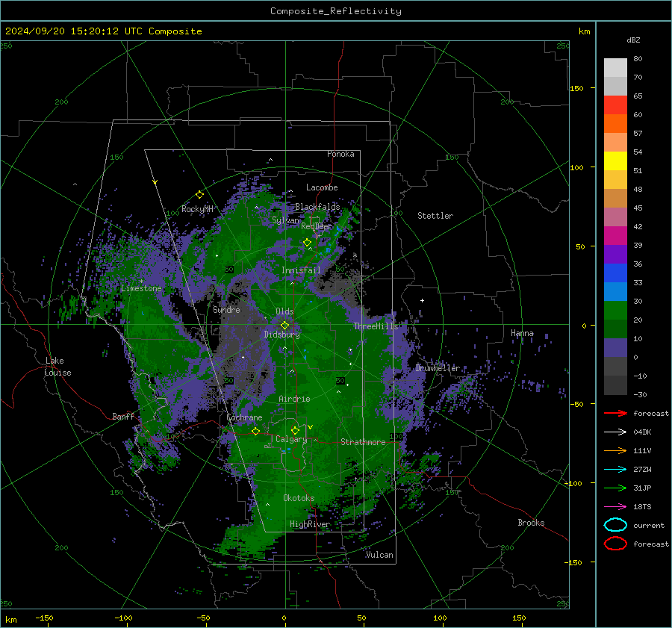Image resolution: width=672 pixels, height=628 pixels.
Task: Click the green 31JP arrow icon
Action: click(615, 488)
